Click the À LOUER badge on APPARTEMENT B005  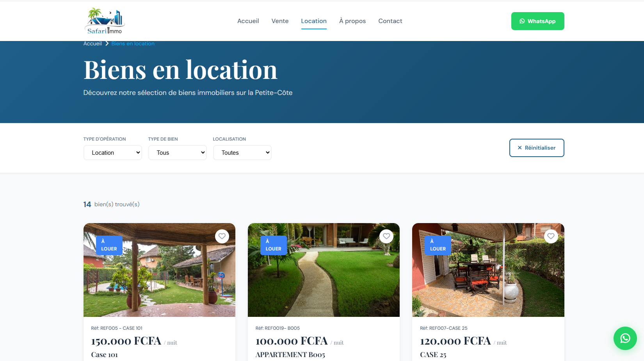[273, 245]
